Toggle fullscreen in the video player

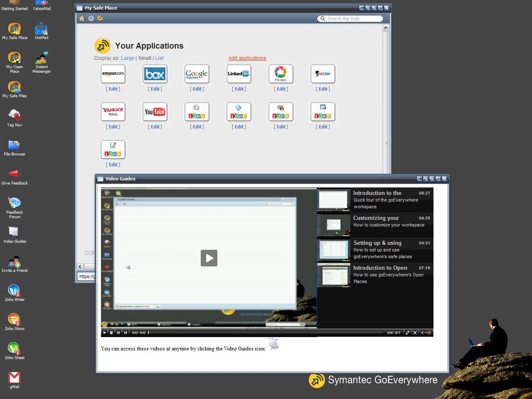tap(415, 332)
